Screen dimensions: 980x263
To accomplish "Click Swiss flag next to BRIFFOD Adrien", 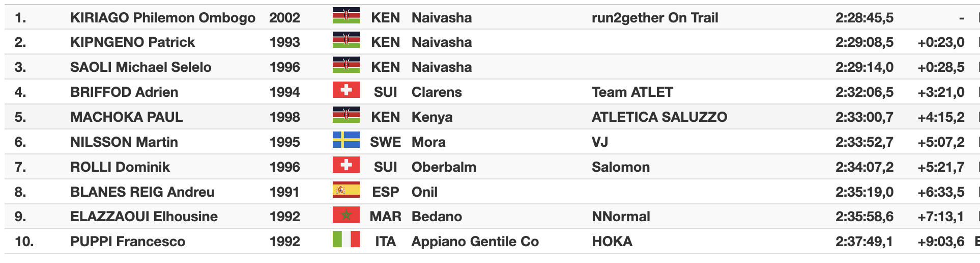I will tap(346, 90).
